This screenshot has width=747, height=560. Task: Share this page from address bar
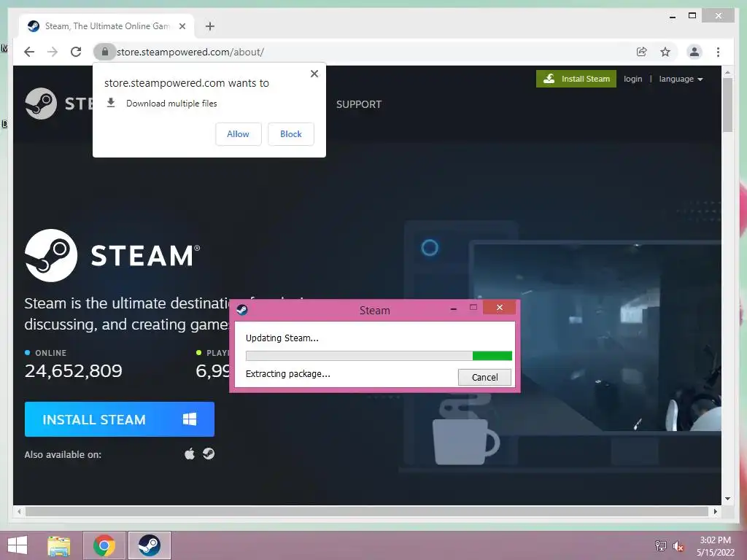point(642,52)
